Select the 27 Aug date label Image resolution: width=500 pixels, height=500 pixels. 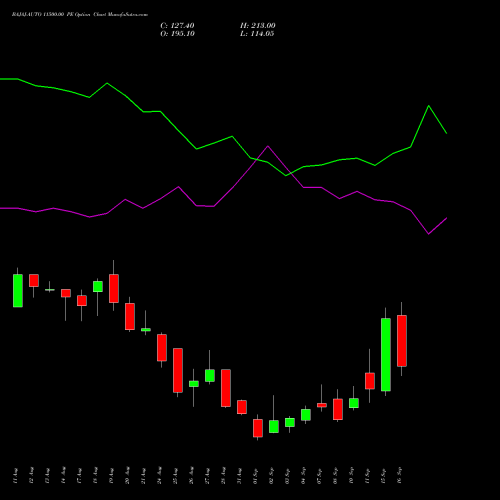[x=207, y=475]
